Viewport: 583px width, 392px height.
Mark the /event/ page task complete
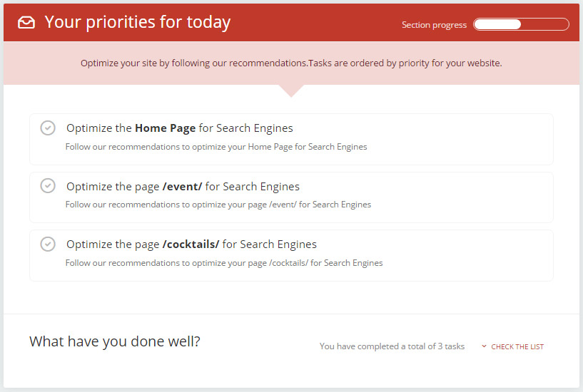pos(48,185)
